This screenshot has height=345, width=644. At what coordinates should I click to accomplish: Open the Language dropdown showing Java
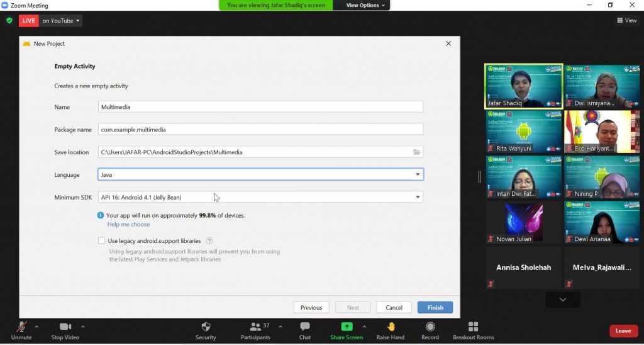coord(260,174)
